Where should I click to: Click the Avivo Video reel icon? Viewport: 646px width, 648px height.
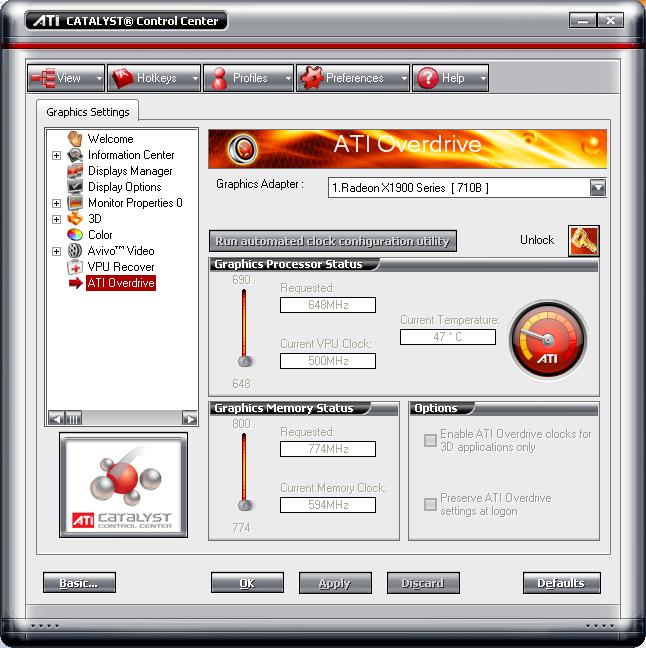[x=75, y=251]
